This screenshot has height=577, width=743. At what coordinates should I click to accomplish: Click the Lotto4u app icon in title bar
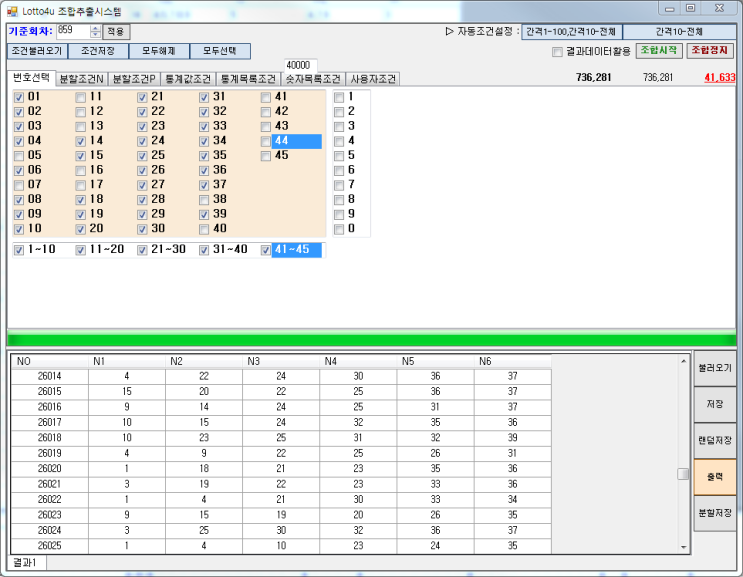12,10
